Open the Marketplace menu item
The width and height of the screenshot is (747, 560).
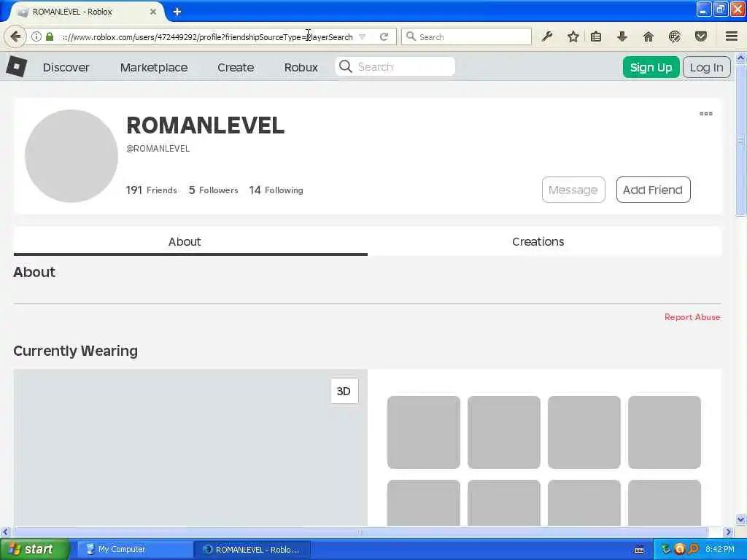(154, 68)
